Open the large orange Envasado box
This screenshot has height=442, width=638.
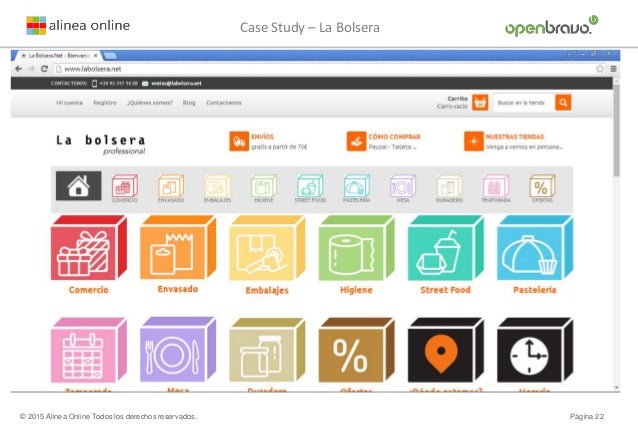(x=178, y=248)
